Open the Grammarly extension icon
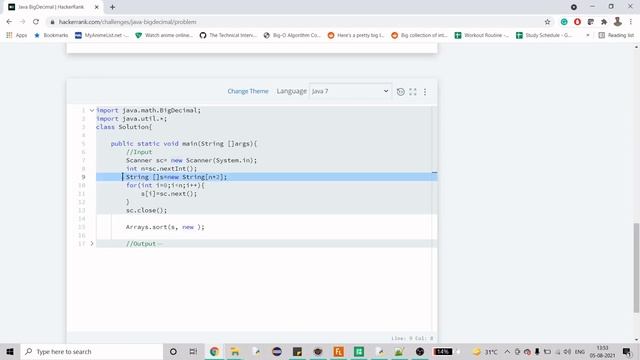 [564, 22]
